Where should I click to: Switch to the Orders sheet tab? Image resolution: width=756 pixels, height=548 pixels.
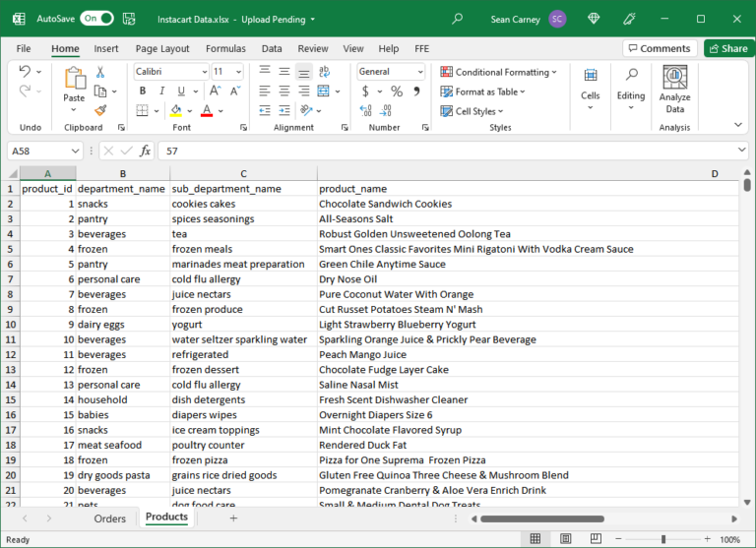(109, 518)
